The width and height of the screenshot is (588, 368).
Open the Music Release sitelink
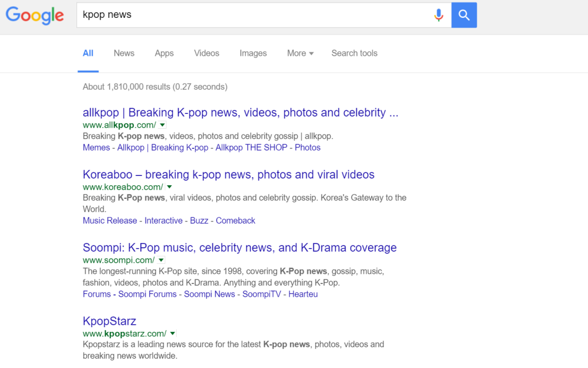pos(110,221)
